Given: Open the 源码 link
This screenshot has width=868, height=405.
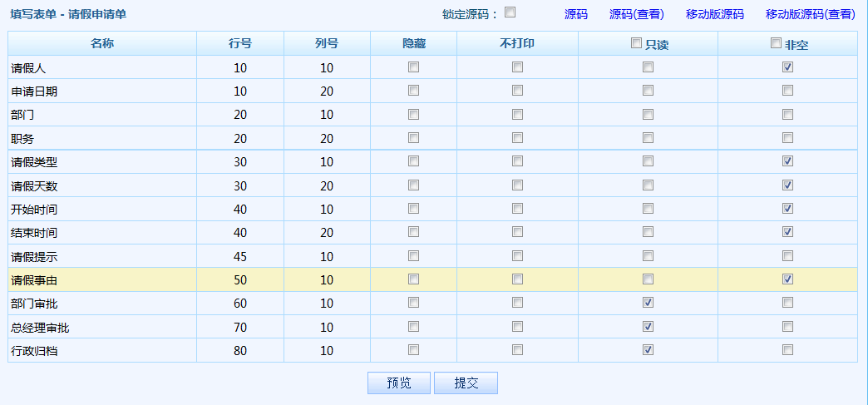Looking at the screenshot, I should [575, 14].
